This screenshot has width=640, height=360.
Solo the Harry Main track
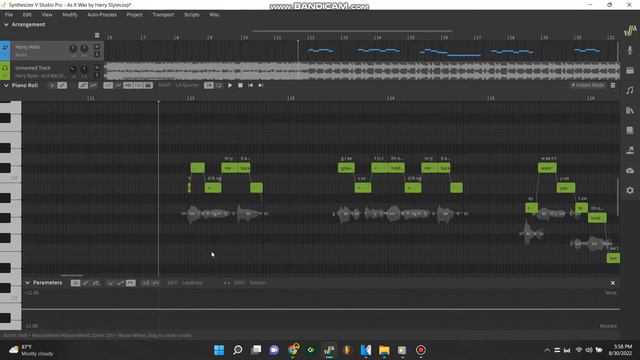coord(97,54)
